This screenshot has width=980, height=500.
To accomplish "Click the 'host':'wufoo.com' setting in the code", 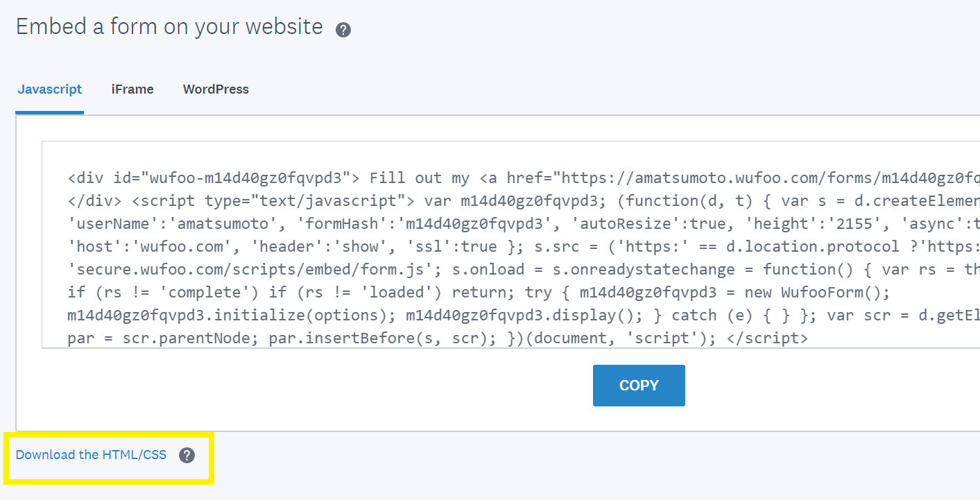I will [153, 246].
